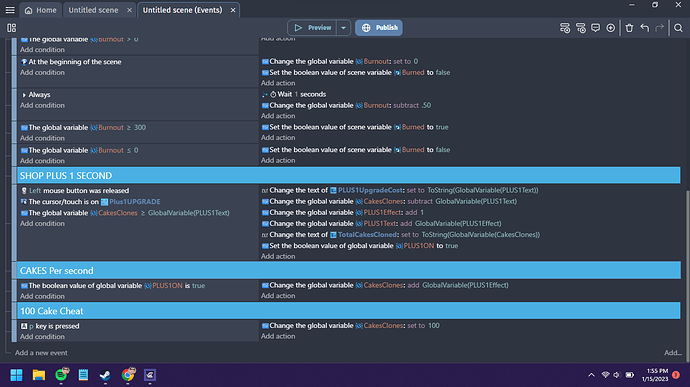Go to the Home tab
The width and height of the screenshot is (690, 387).
tap(40, 10)
